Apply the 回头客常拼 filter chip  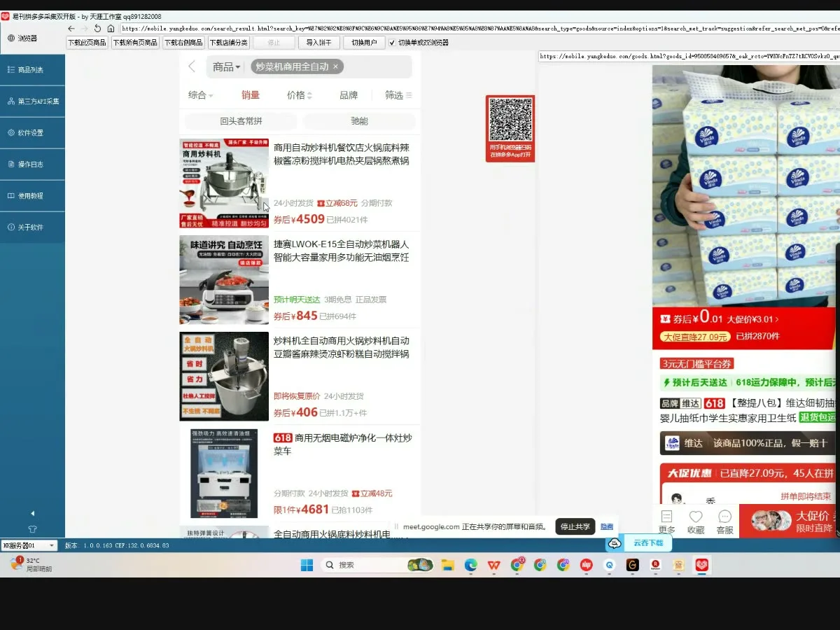pyautogui.click(x=241, y=121)
